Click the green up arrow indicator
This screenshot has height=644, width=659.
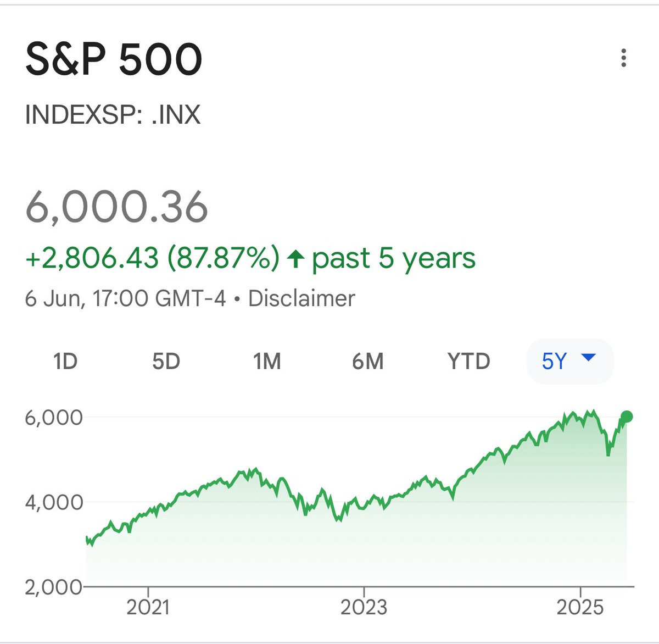tap(296, 258)
